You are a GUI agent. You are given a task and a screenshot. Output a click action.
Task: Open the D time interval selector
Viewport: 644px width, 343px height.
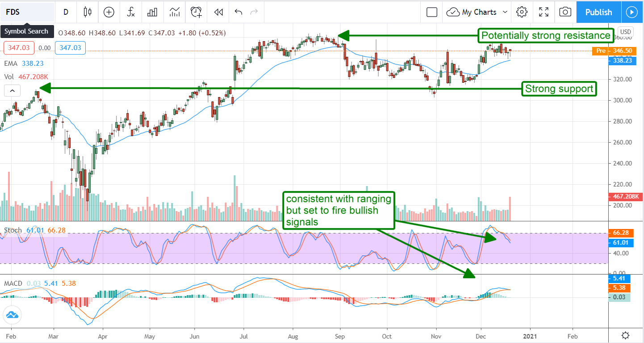(x=66, y=12)
